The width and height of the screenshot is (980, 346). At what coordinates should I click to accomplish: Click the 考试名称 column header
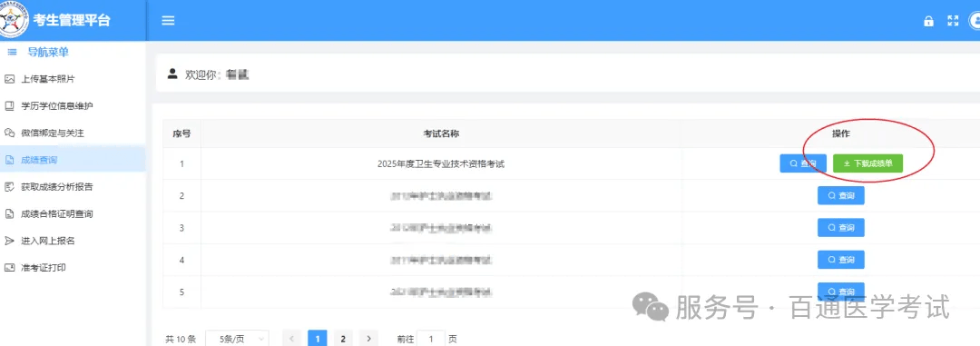click(x=441, y=133)
